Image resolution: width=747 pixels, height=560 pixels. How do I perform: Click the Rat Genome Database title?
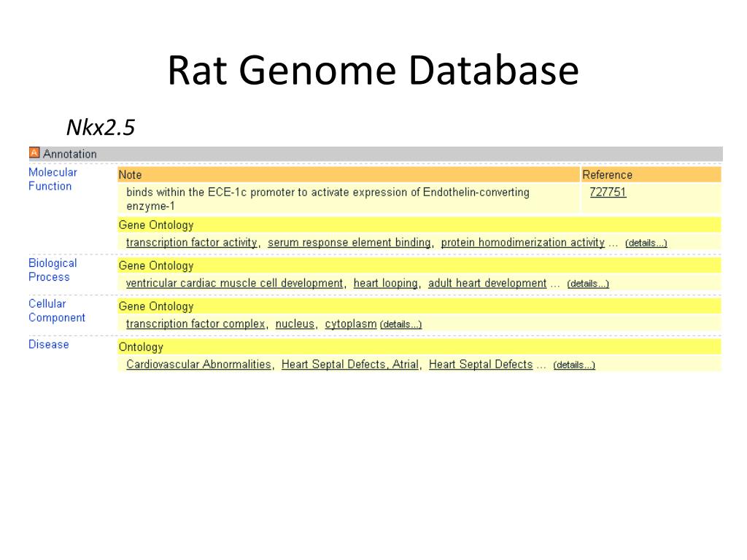(x=373, y=70)
